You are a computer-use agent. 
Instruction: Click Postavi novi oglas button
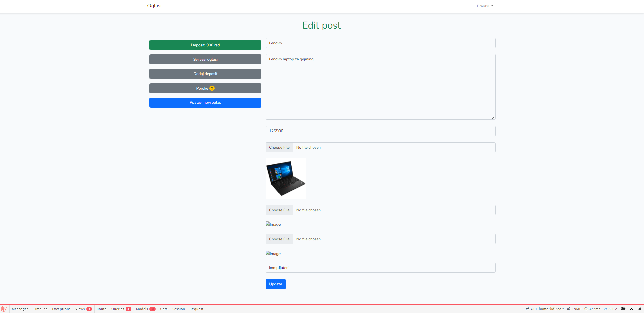(205, 102)
